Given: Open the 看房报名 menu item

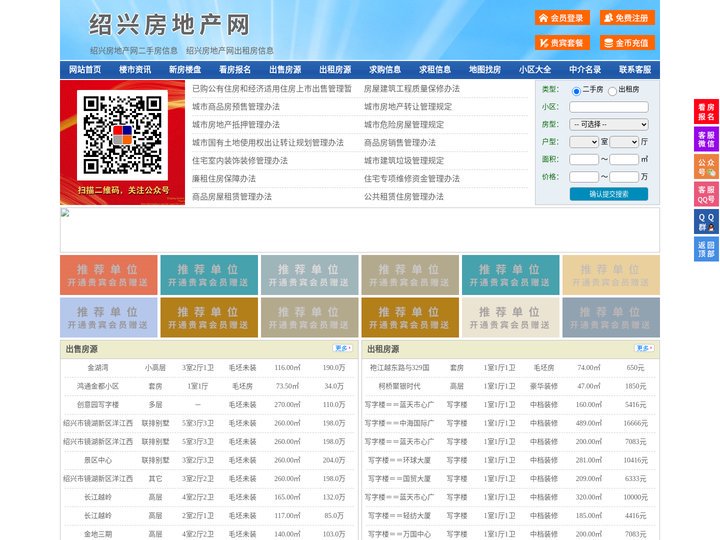Looking at the screenshot, I should [x=235, y=70].
